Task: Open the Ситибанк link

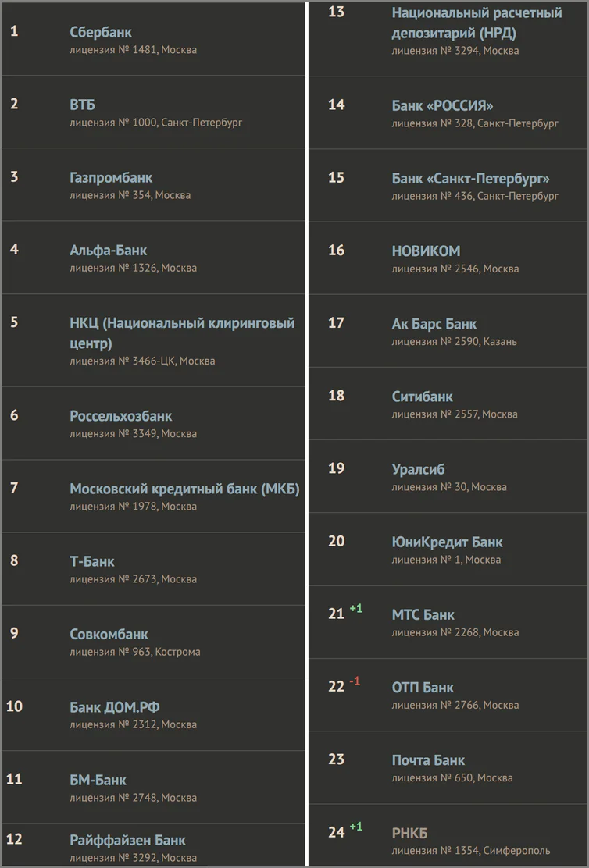Action: point(422,397)
